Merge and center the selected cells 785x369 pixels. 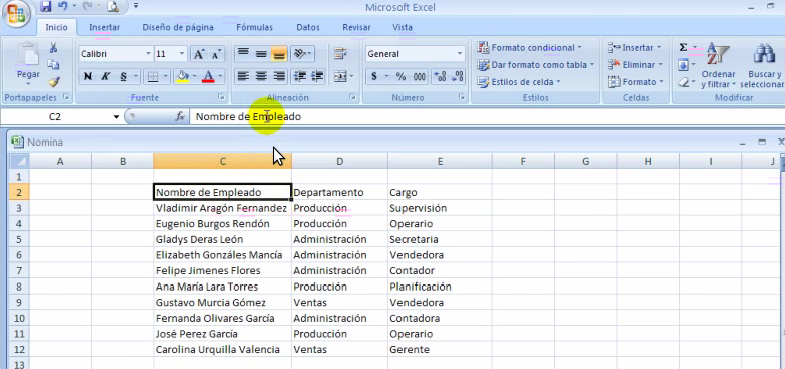[x=340, y=76]
